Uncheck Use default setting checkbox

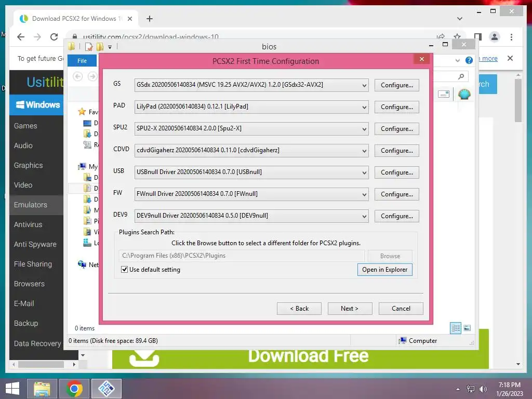point(125,270)
